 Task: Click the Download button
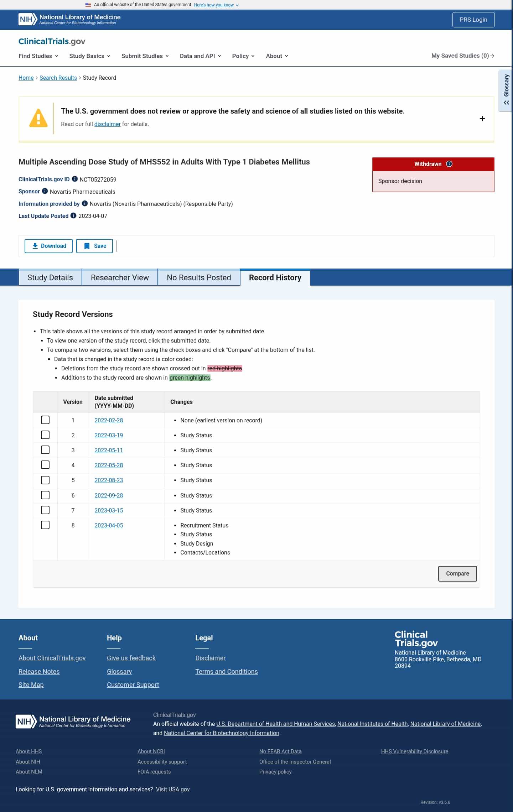[48, 246]
